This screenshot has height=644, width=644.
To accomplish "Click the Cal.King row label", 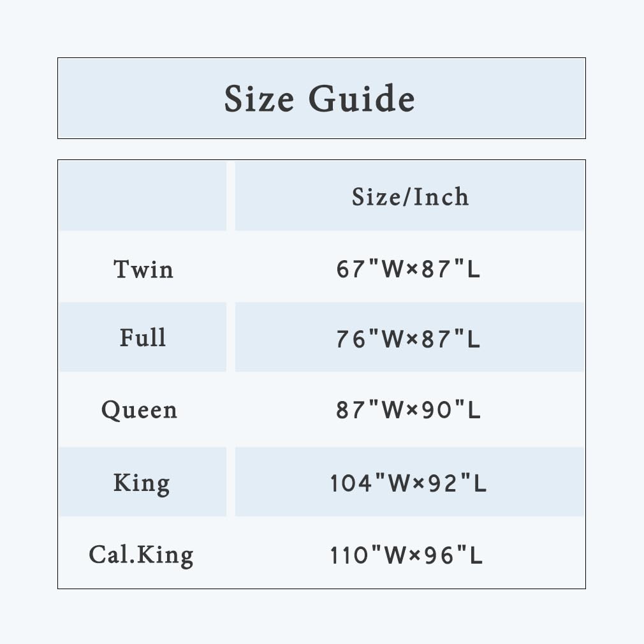I will pos(141,555).
